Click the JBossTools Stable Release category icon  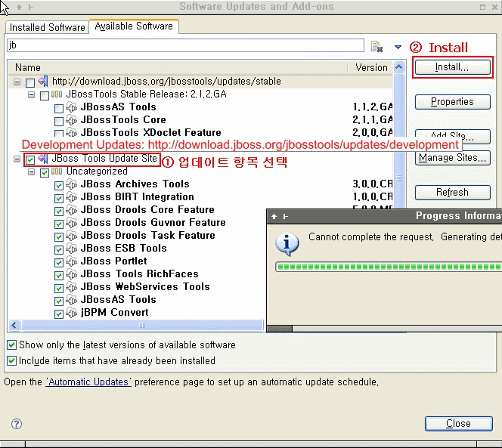(57, 94)
